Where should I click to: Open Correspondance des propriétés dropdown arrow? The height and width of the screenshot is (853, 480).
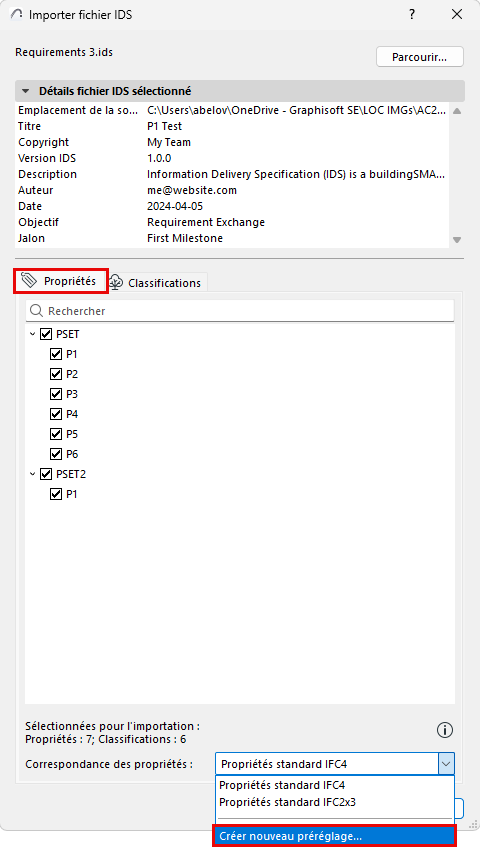(x=446, y=764)
